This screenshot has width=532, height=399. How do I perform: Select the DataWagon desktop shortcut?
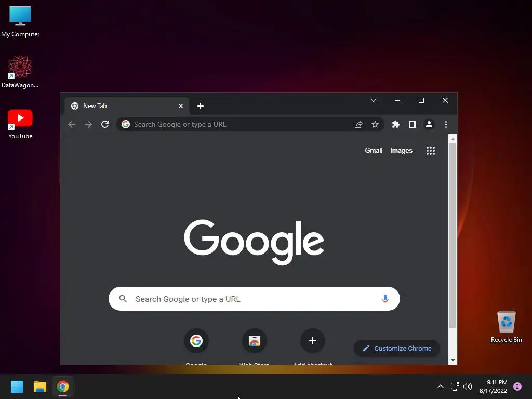coord(20,72)
